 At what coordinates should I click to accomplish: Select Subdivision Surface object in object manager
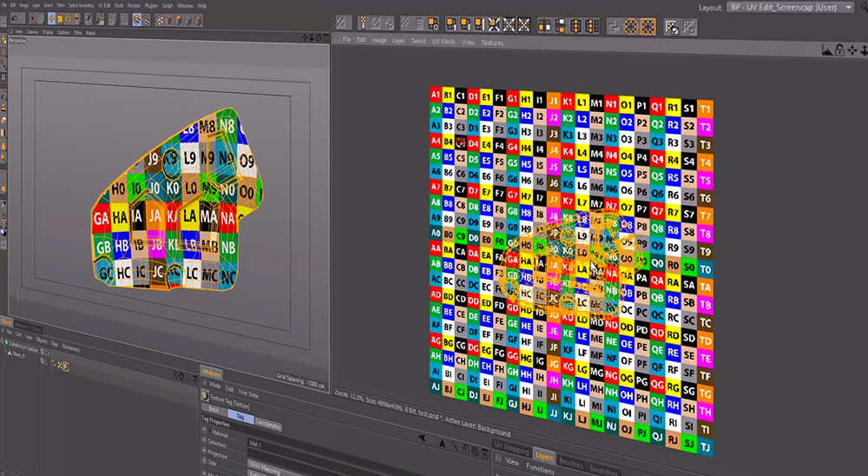(x=23, y=347)
